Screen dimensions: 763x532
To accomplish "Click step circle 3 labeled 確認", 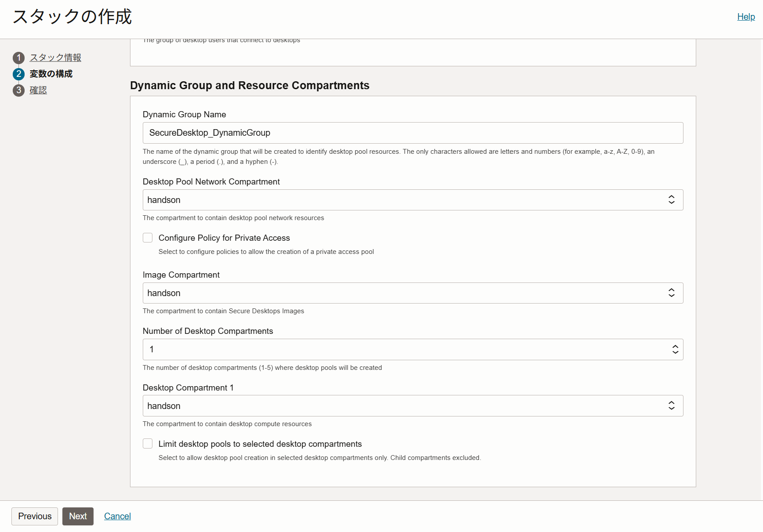I will pyautogui.click(x=18, y=90).
